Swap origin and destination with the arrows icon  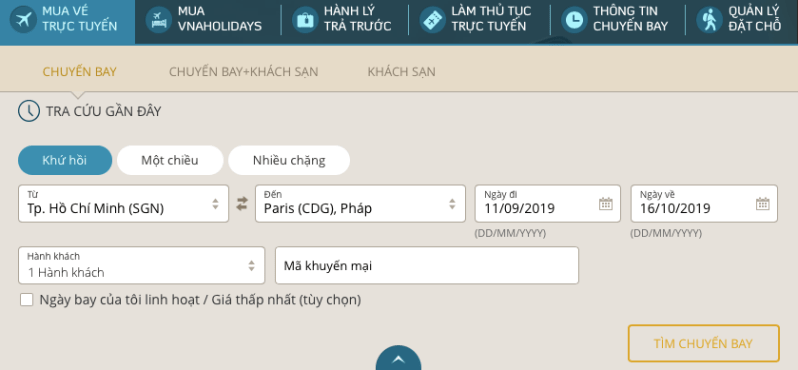tap(242, 204)
